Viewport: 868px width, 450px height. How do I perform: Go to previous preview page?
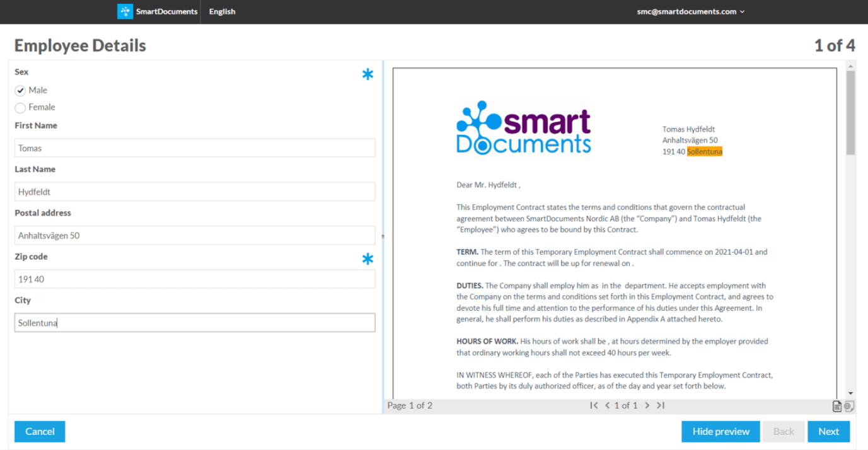coord(608,405)
